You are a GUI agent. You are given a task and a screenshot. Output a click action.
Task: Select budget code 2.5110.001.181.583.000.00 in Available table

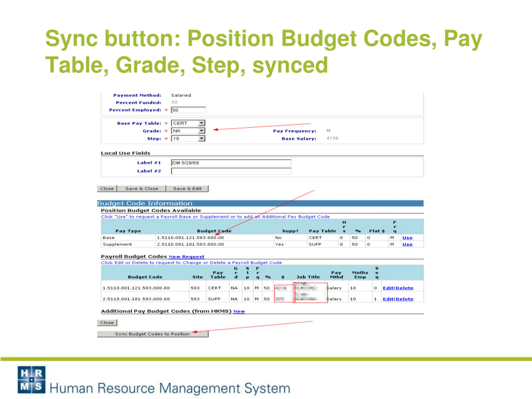tap(191, 244)
